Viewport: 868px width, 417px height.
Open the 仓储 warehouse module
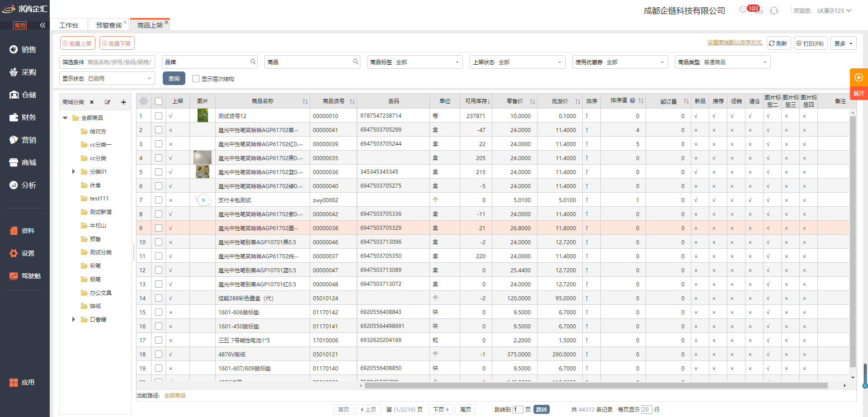coord(24,95)
